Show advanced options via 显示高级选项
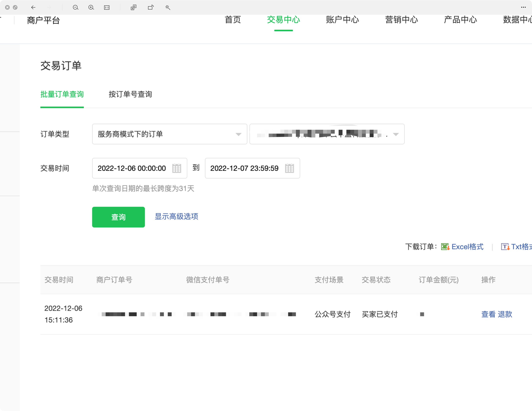This screenshot has height=411, width=532. pos(176,216)
